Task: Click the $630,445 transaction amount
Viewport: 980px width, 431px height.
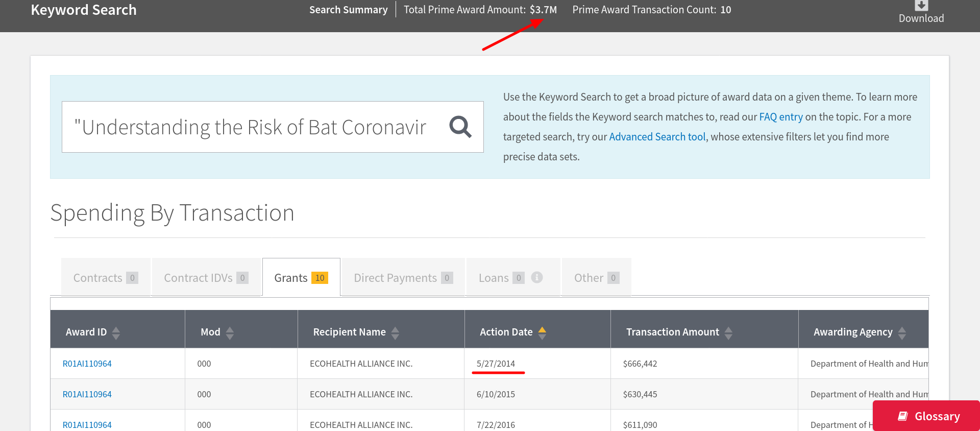Action: click(x=640, y=394)
